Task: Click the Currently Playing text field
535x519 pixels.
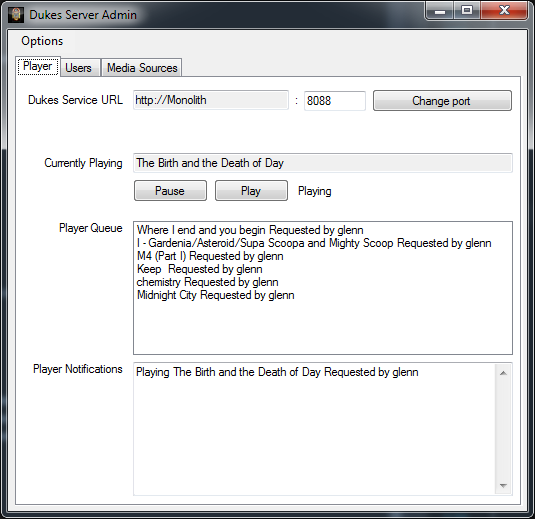Action: 323,163
